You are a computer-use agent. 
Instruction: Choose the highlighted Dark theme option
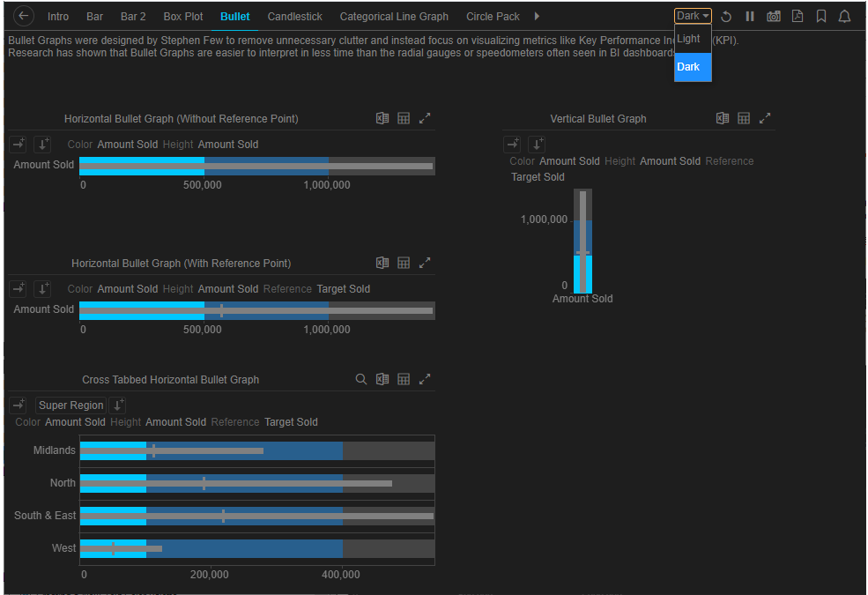(x=689, y=67)
